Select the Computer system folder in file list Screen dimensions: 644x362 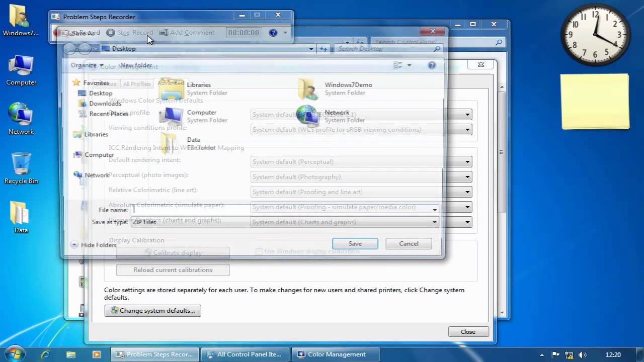pos(193,116)
